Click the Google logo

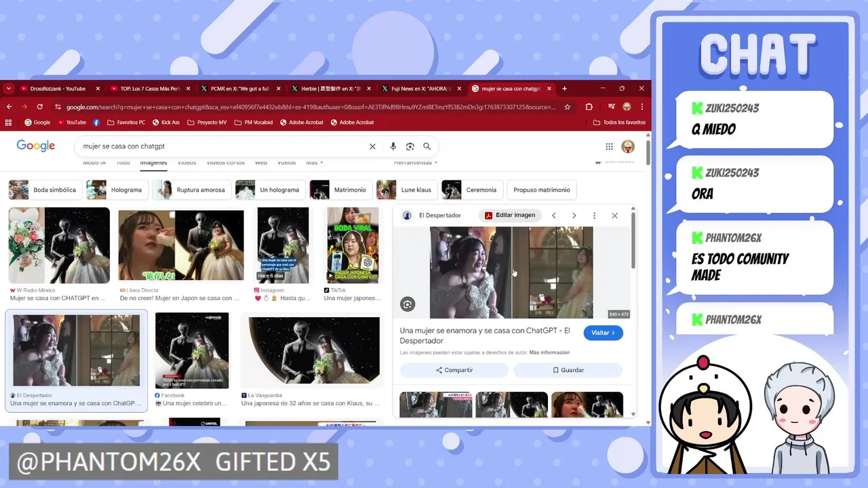[36, 146]
